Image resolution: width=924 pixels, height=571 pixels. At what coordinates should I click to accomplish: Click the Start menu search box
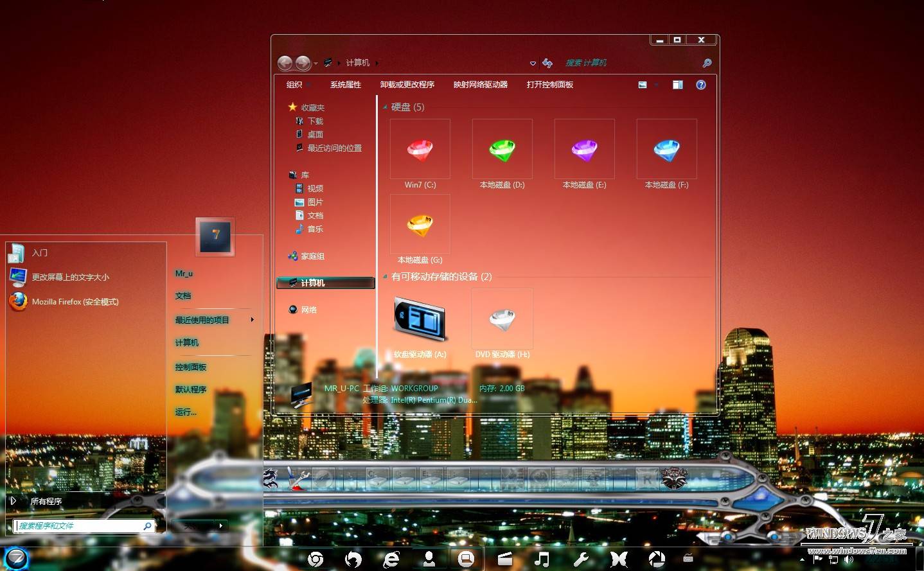coord(80,526)
